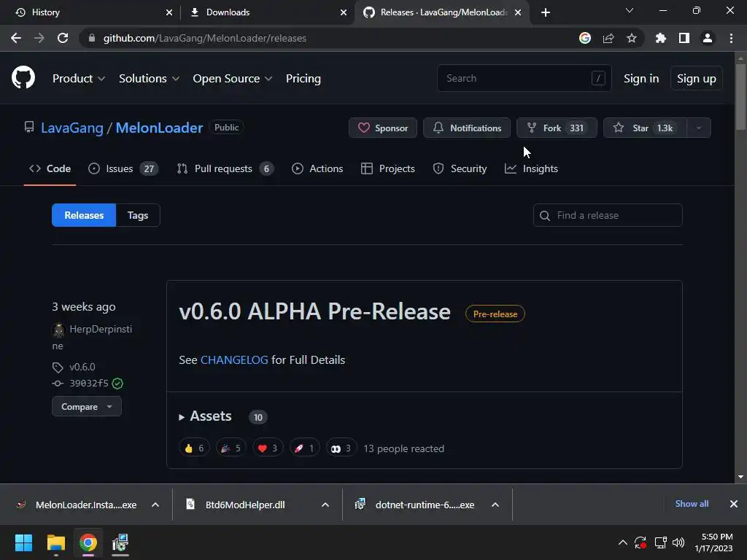Open the Projects tab
Viewport: 747px width, 560px height.
[x=388, y=168]
